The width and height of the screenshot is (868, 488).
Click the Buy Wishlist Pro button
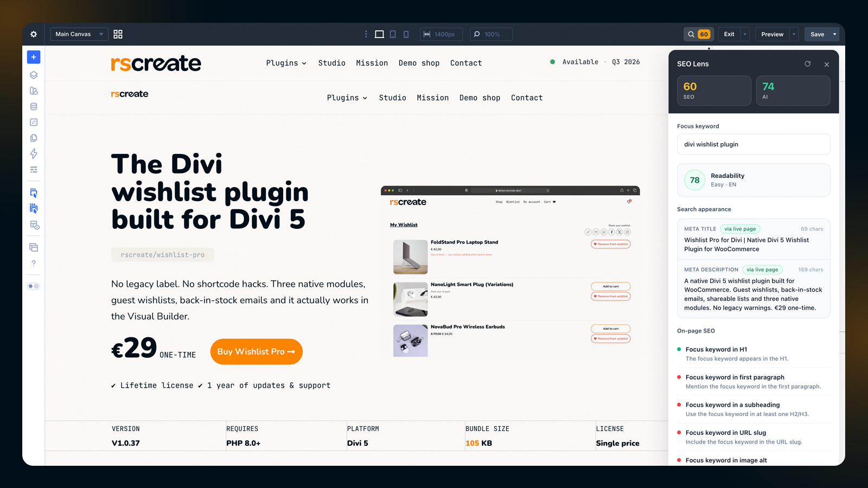(x=257, y=352)
